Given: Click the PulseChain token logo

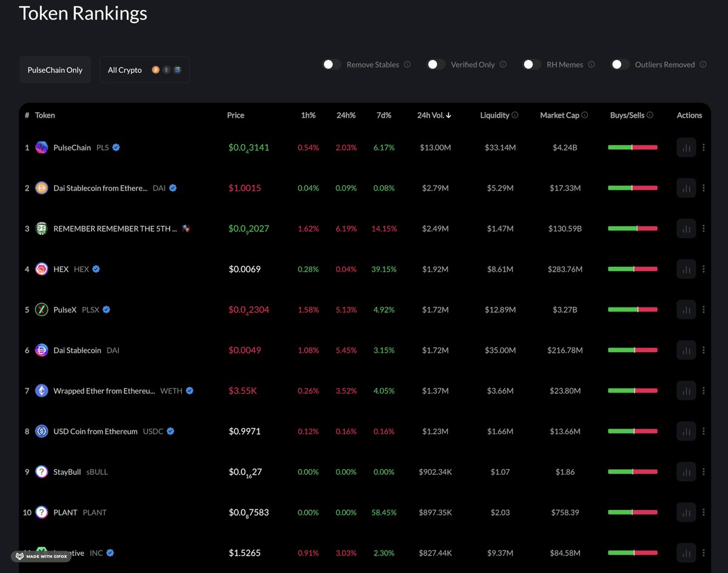Looking at the screenshot, I should click(x=41, y=147).
